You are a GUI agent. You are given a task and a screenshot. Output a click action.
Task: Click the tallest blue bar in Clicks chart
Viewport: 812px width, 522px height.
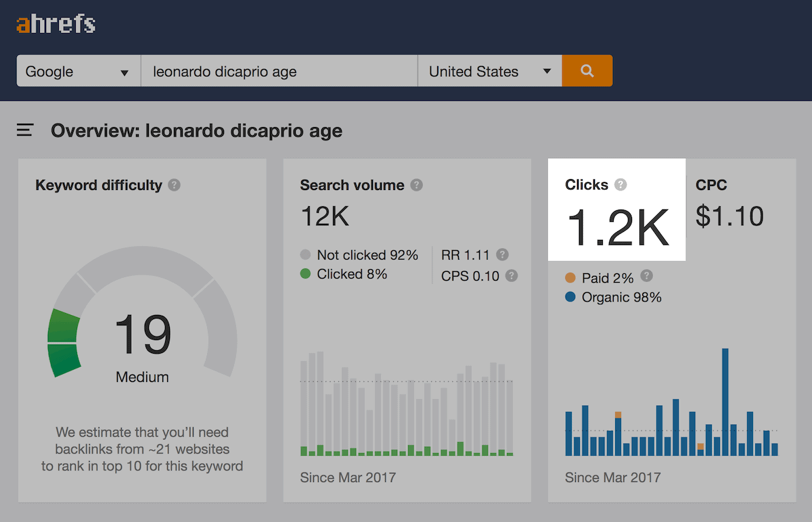725,402
